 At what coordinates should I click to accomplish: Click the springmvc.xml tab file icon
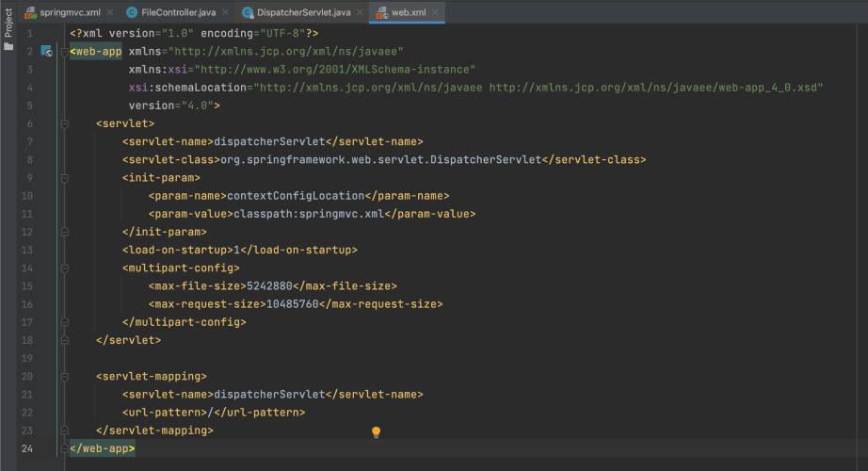30,13
